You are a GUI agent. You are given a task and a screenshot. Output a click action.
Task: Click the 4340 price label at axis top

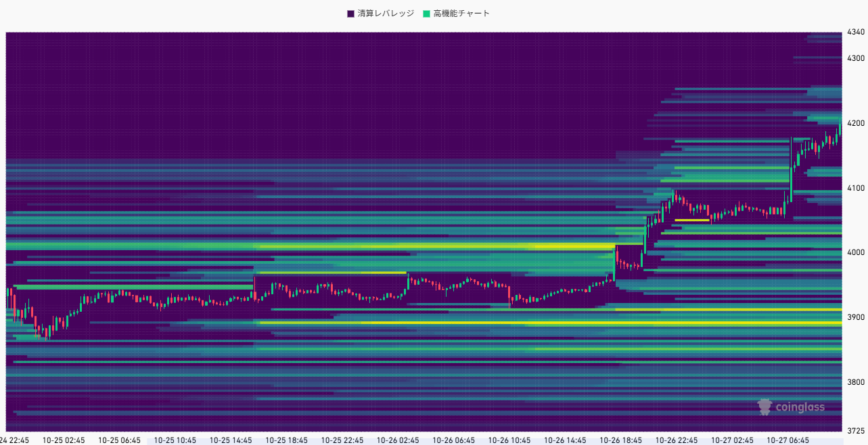[856, 32]
